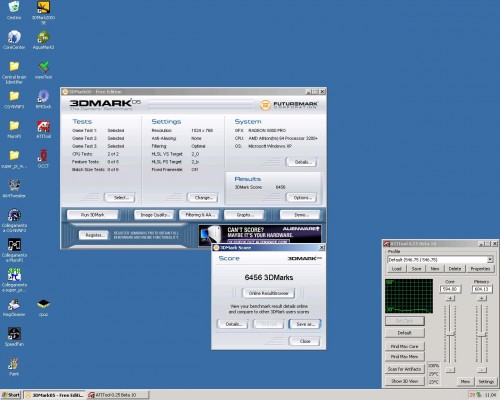Open the Windows Start menu
Screen dimensions: 500x400
[x=11, y=395]
